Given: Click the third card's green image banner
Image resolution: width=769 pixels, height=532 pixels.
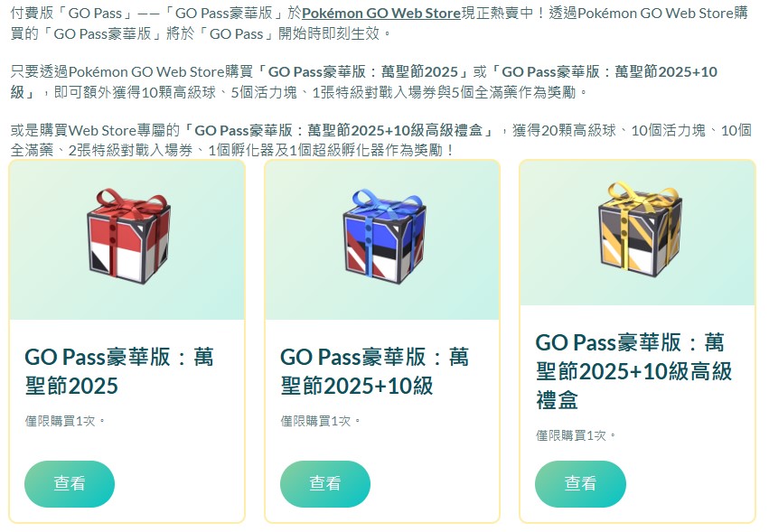Looking at the screenshot, I should pyautogui.click(x=638, y=233).
